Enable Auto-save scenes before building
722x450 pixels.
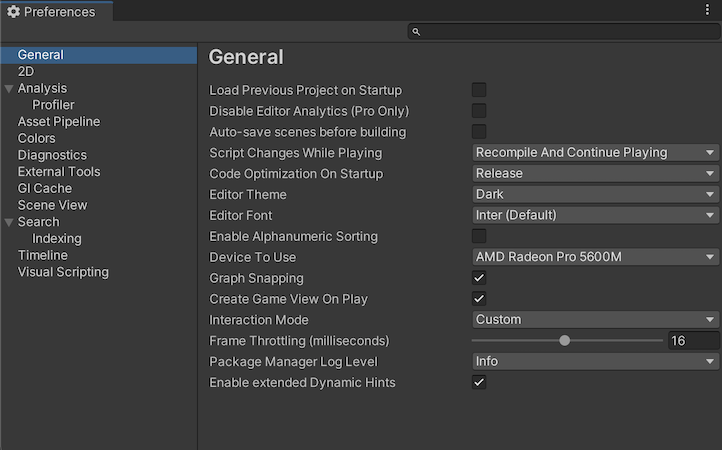[479, 132]
